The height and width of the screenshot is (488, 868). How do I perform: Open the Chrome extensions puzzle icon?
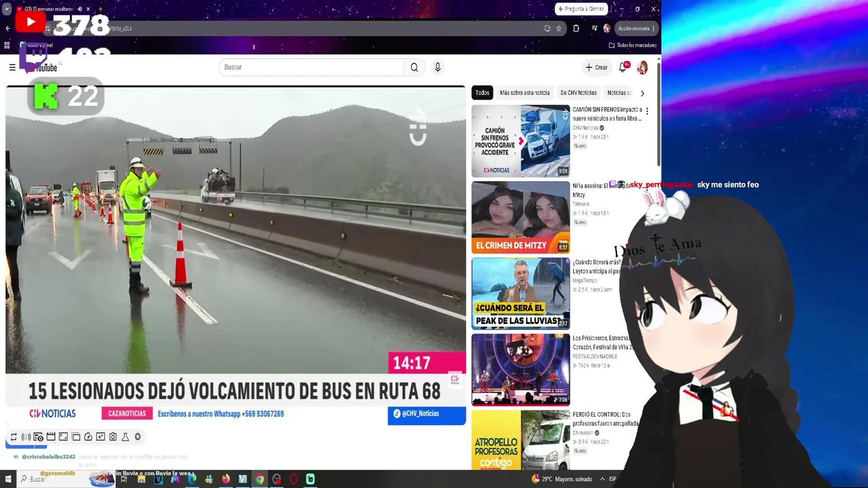point(576,28)
